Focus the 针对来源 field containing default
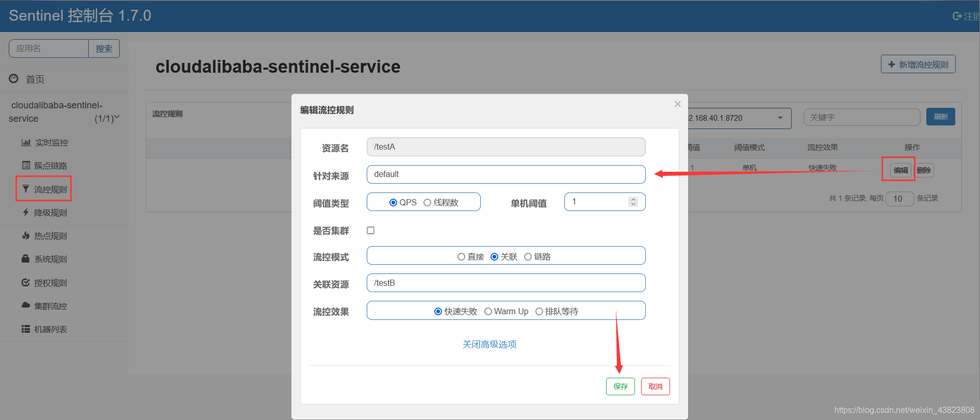 506,174
